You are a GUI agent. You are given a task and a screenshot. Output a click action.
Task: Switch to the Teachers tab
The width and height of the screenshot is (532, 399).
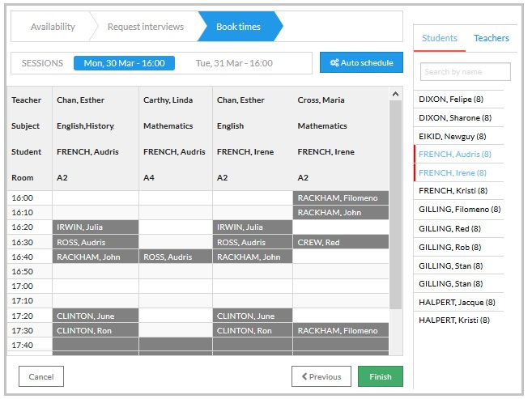tap(492, 38)
